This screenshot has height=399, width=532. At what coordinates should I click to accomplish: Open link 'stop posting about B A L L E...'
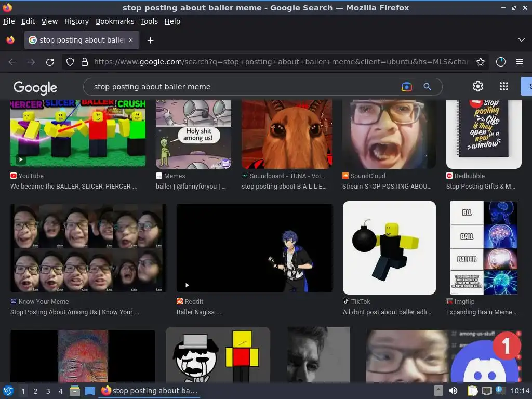pos(284,187)
